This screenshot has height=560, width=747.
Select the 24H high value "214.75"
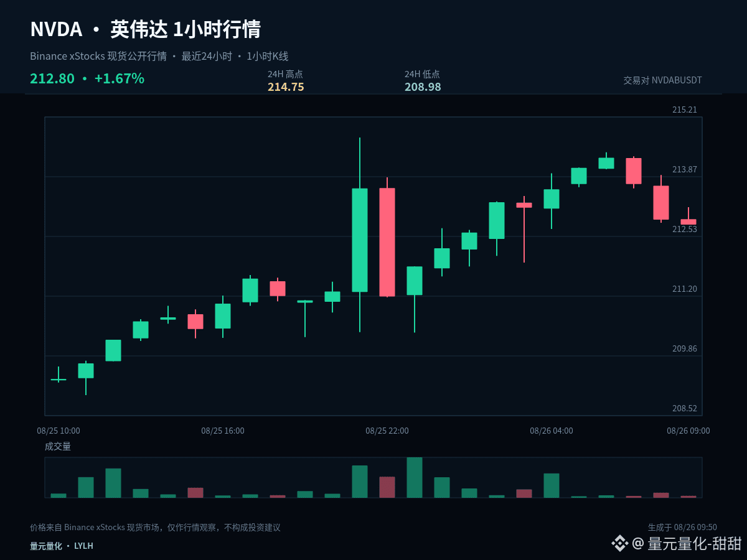[286, 87]
